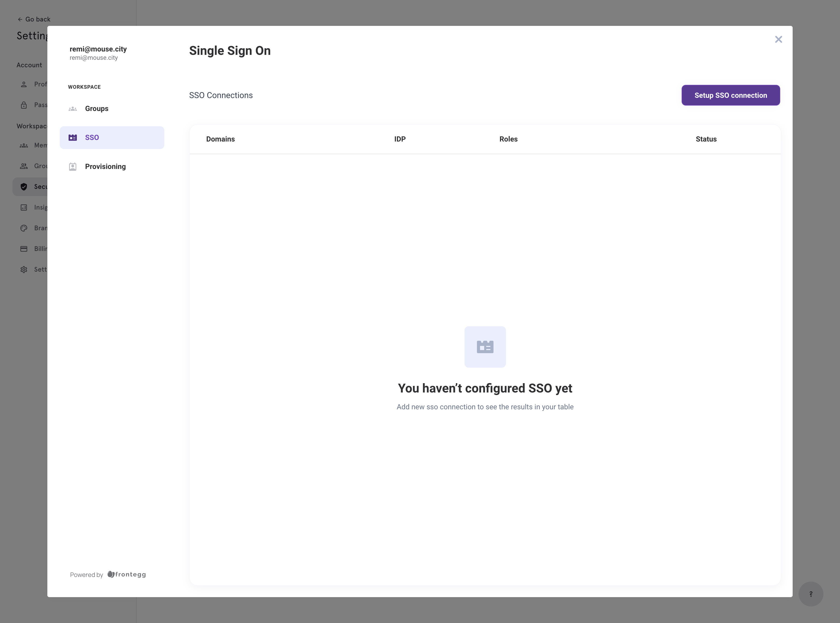Click the IDP column header
The width and height of the screenshot is (840, 623).
tap(400, 139)
